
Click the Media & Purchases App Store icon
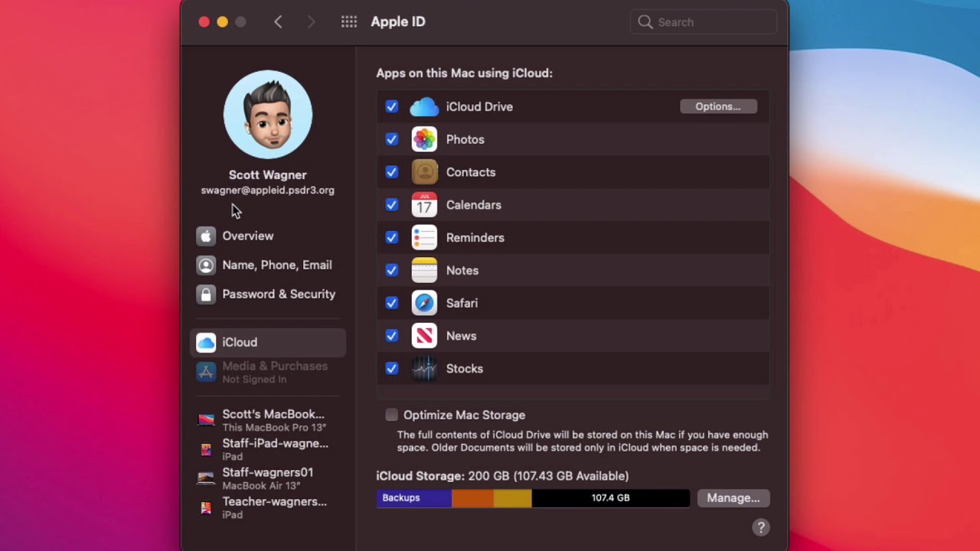coord(206,372)
